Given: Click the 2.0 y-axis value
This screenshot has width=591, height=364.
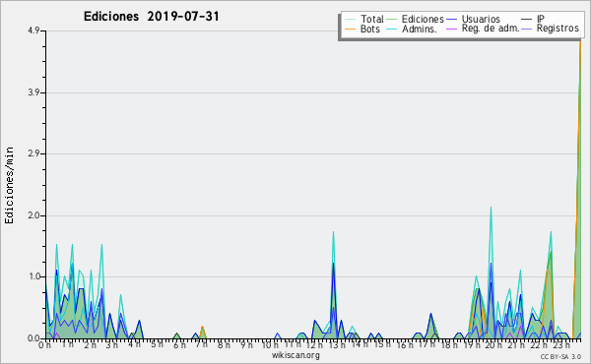Looking at the screenshot, I should [33, 215].
